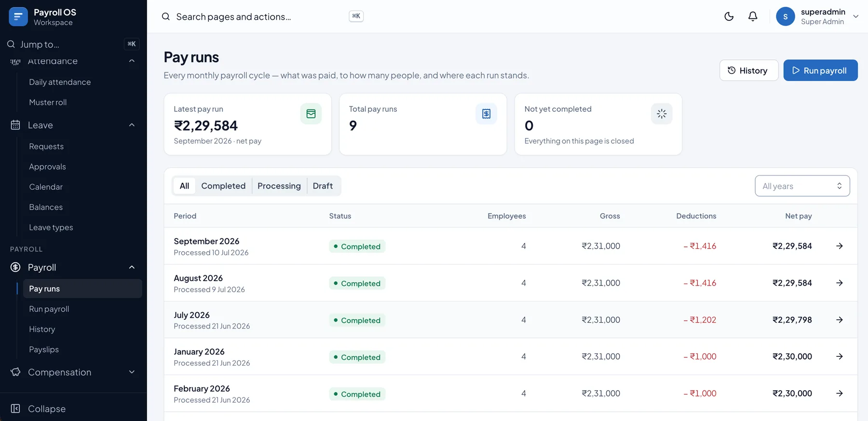Click the Total pay runs card icon

(486, 114)
